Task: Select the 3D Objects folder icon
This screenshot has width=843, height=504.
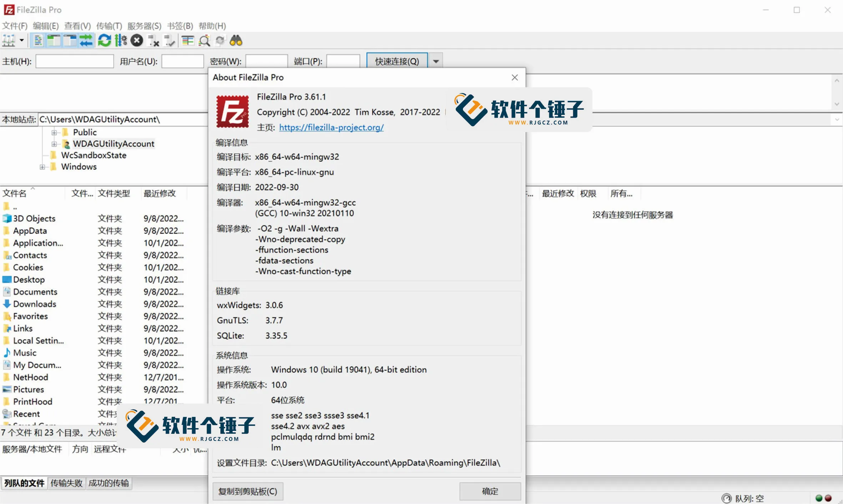Action: 7,218
